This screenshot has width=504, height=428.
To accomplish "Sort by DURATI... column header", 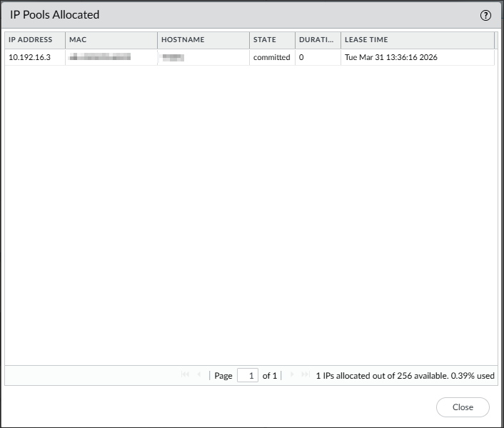I will [x=318, y=40].
